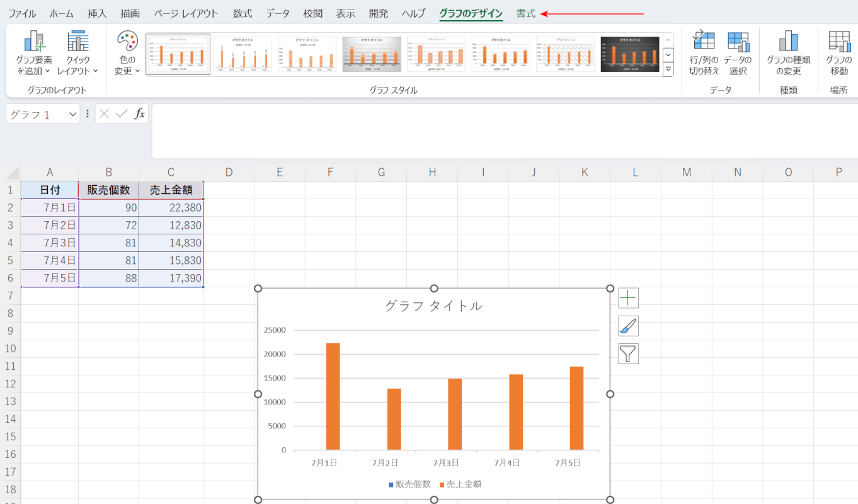Click cell containing 22,380
This screenshot has height=504, width=858.
(171, 208)
